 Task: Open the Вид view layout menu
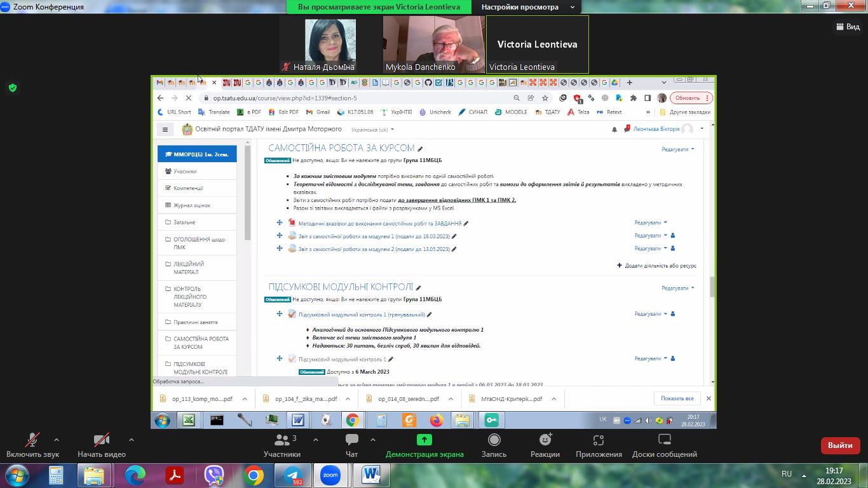point(848,26)
